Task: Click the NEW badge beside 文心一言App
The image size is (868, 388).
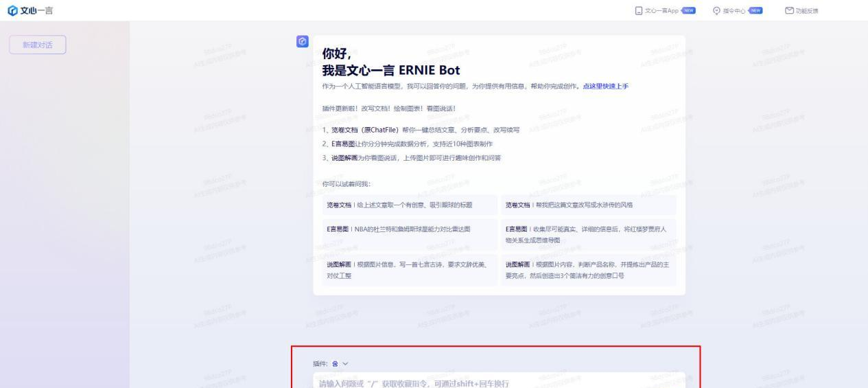Action: pos(688,10)
